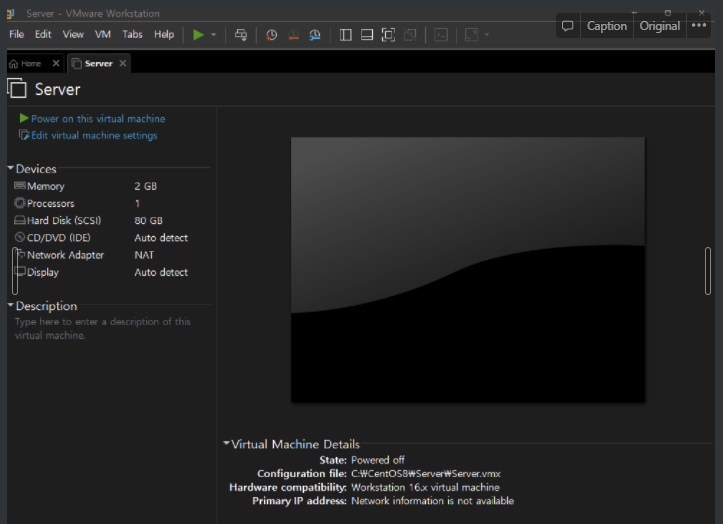Open the power options dropdown arrow
This screenshot has width=723, height=524.
(x=213, y=35)
